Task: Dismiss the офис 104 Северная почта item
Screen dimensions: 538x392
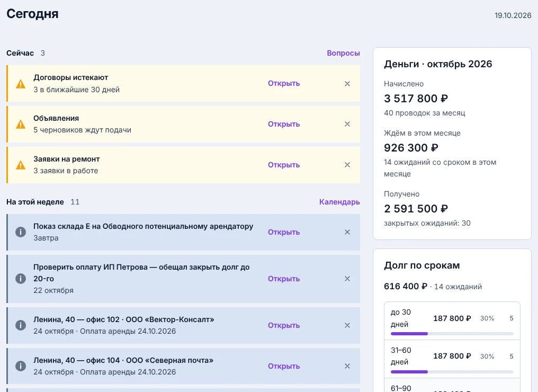Action: [347, 366]
